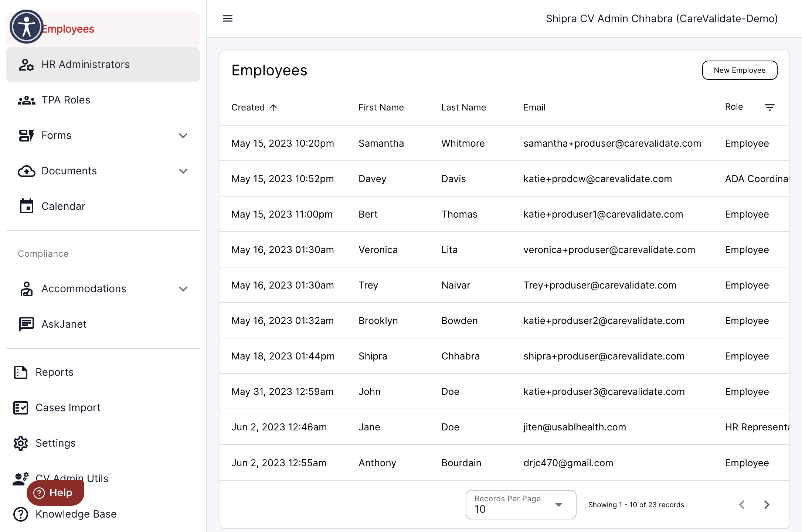
Task: Open the table filter icon
Action: pos(770,108)
